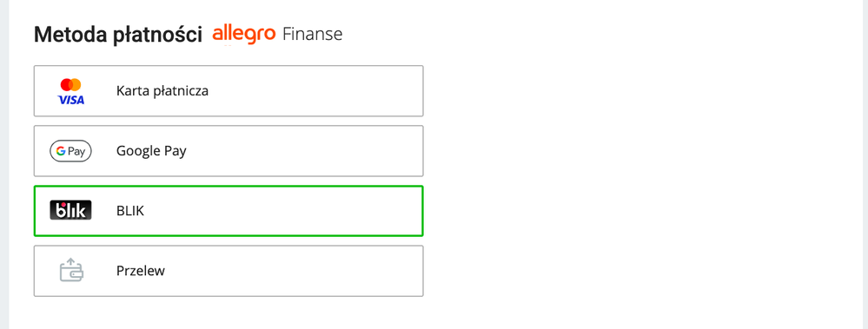Click the Google Pay text label

tap(151, 151)
